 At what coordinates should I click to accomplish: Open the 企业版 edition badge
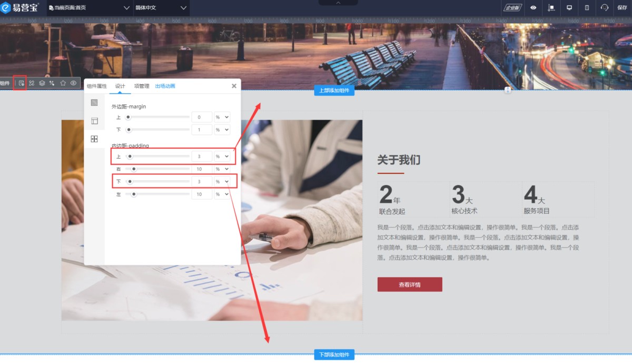(x=512, y=8)
